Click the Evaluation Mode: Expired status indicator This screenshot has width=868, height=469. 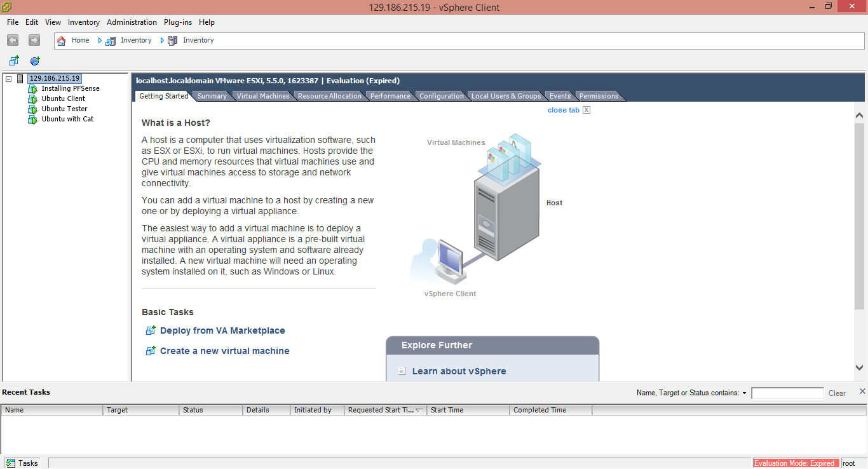point(796,463)
